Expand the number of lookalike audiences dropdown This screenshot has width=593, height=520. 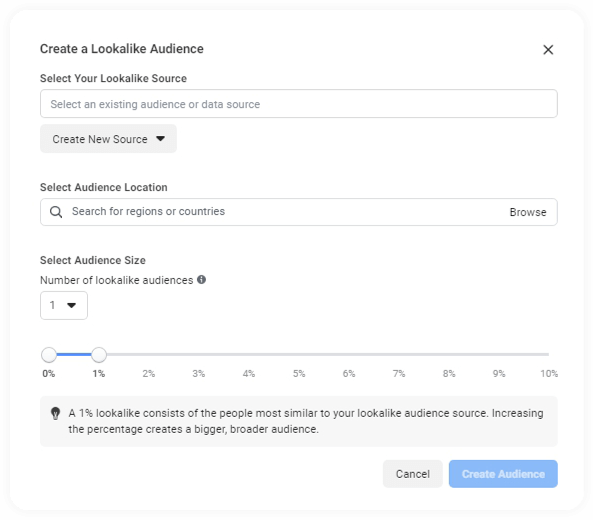pos(64,305)
